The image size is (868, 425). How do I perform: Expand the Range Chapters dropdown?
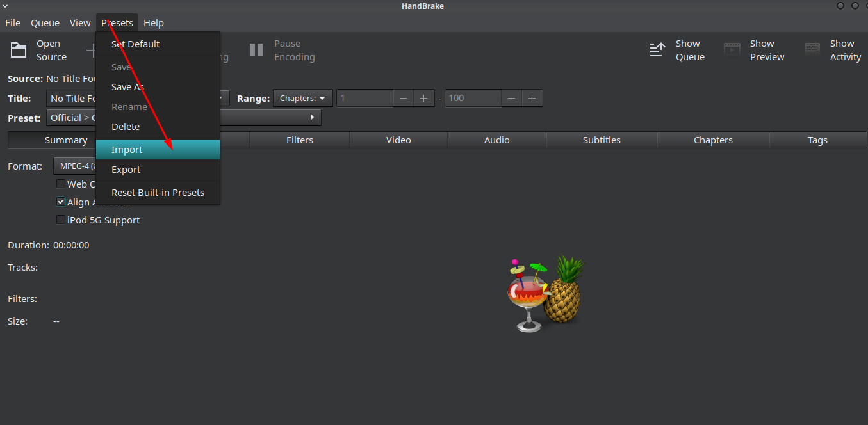point(303,98)
